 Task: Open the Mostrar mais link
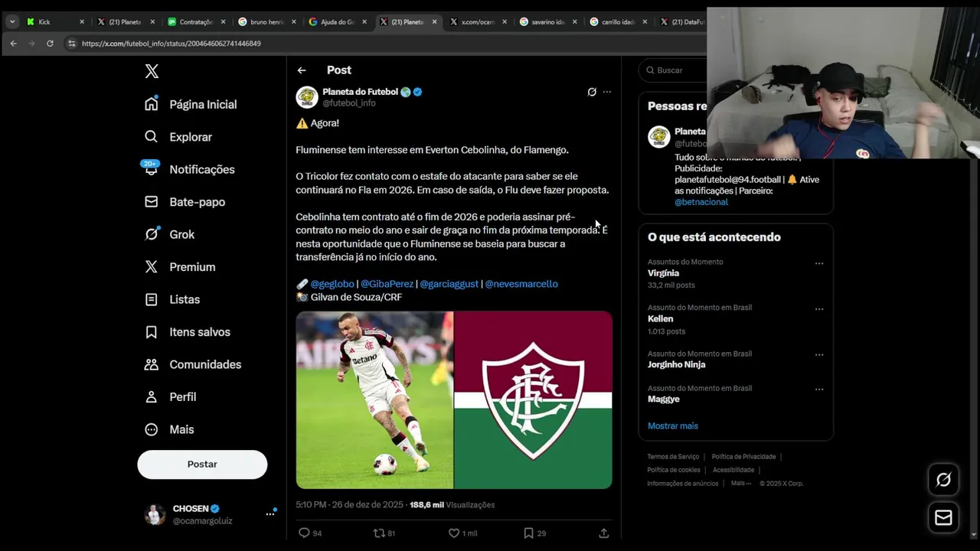click(x=673, y=425)
